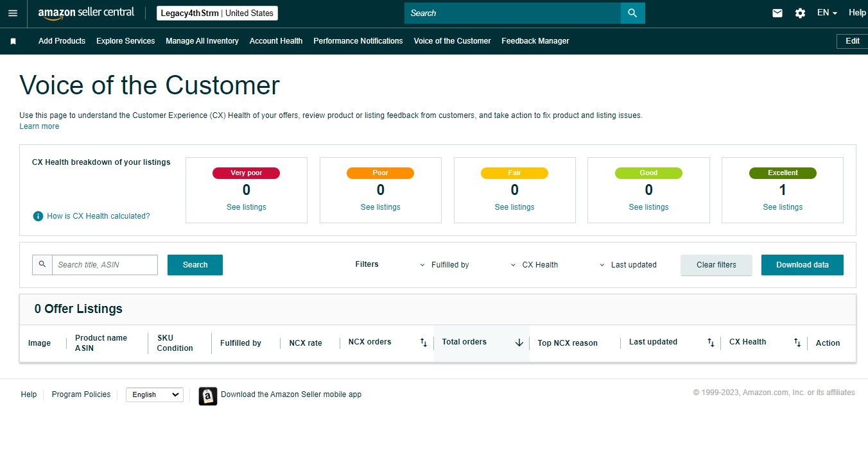Click the Learn more link
The image size is (868, 458).
coord(39,126)
